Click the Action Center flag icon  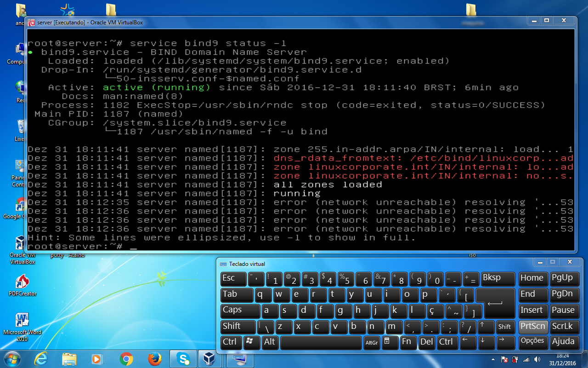pyautogui.click(x=504, y=359)
